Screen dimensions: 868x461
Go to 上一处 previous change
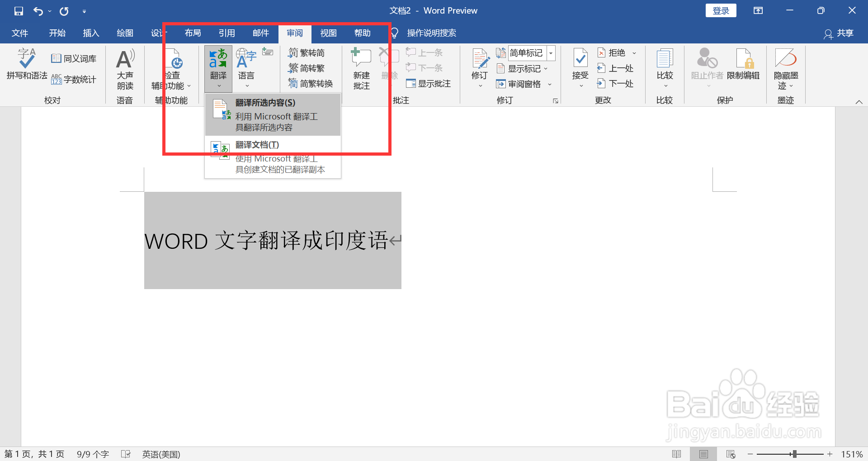pos(615,68)
